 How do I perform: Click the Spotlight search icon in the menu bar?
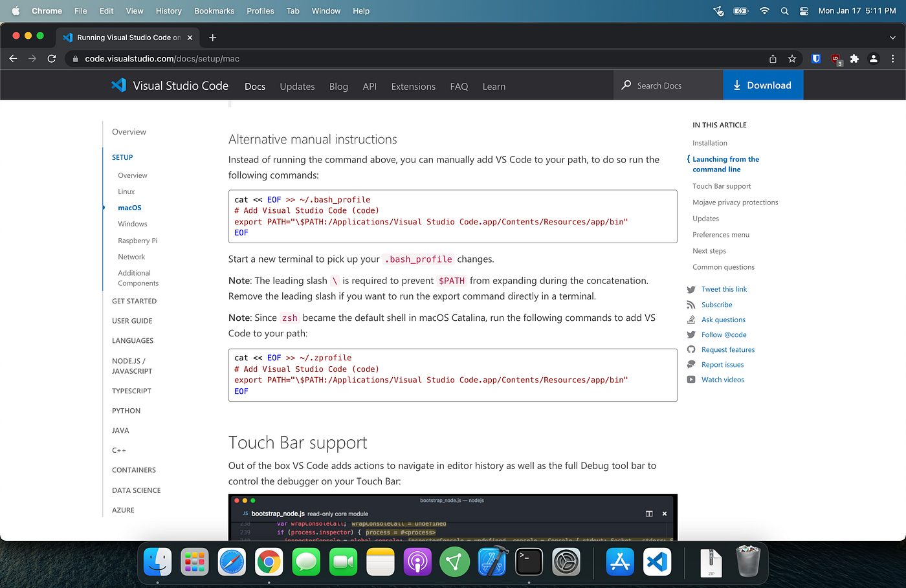(x=784, y=10)
